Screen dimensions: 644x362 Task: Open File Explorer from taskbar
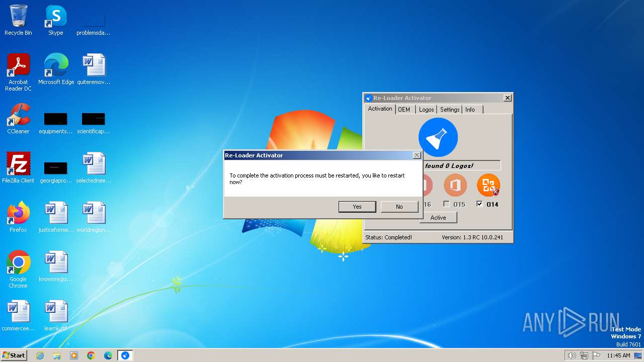coord(57,355)
